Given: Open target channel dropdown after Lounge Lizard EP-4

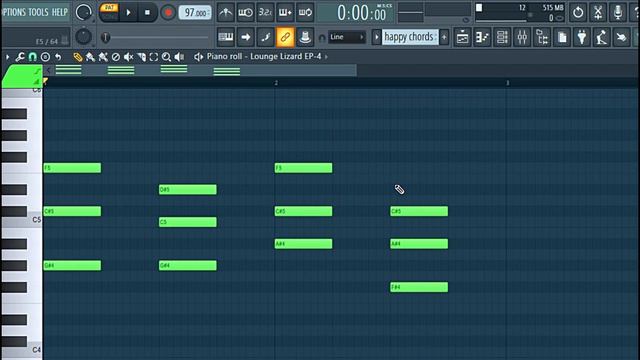Looking at the screenshot, I should (x=326, y=57).
